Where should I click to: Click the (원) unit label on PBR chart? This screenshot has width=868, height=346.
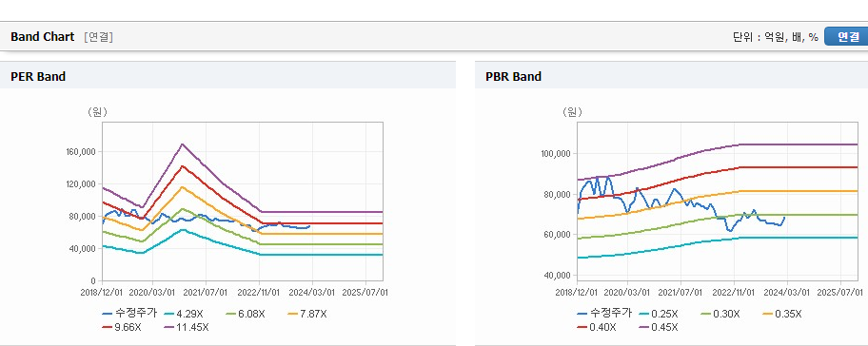(572, 111)
